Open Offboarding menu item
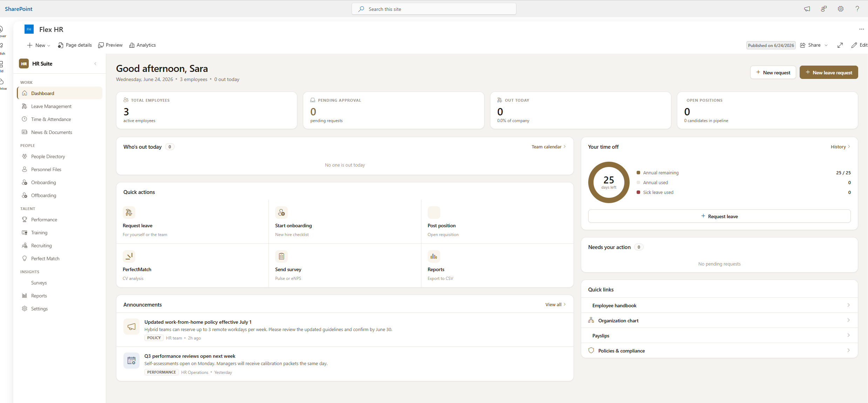The image size is (868, 403). coord(60,195)
